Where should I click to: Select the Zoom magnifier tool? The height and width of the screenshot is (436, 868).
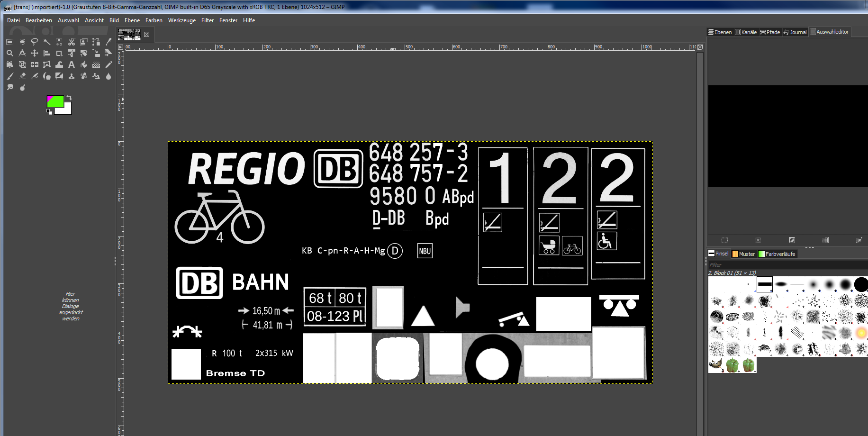pos(9,53)
